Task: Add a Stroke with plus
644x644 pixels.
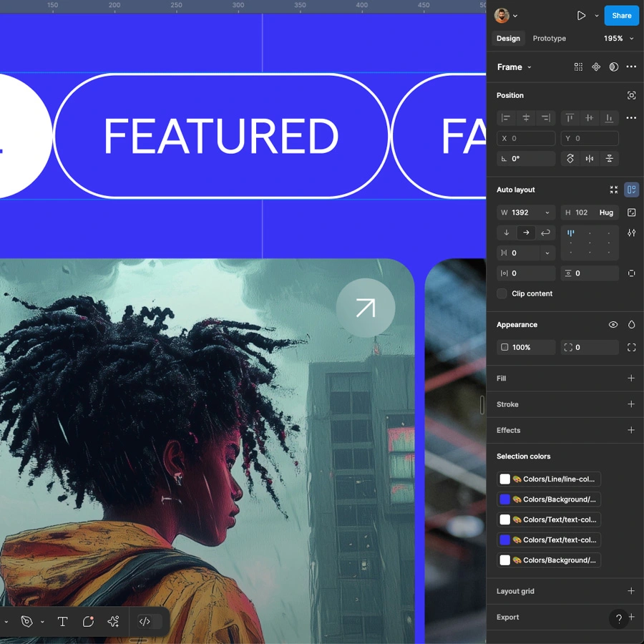Action: click(x=631, y=404)
